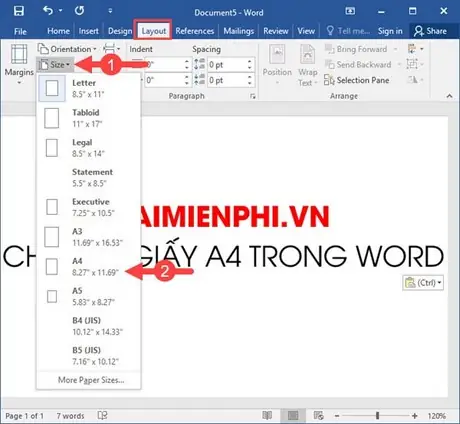Choose Letter 8.5" x 11" paper size
460x424 pixels.
(89, 88)
